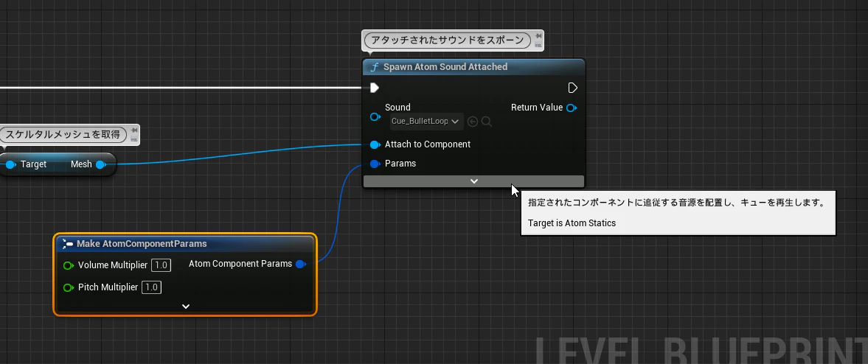Click the Pitch Multiplier pin

point(69,287)
